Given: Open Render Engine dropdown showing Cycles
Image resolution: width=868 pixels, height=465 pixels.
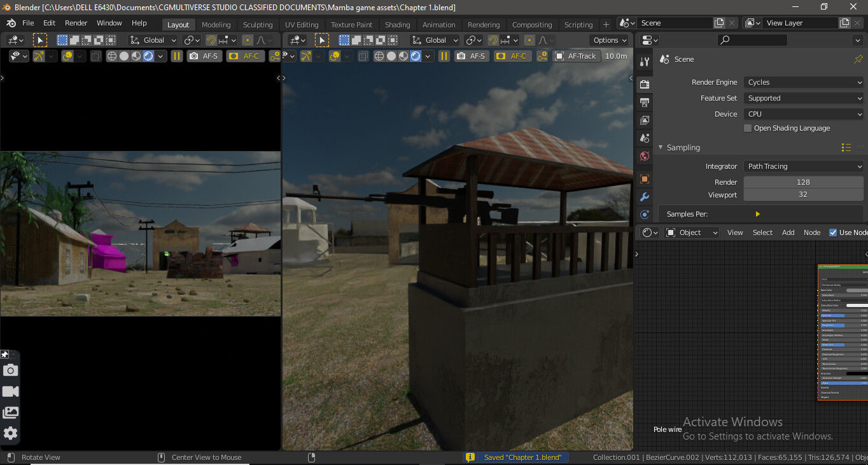Looking at the screenshot, I should click(804, 82).
